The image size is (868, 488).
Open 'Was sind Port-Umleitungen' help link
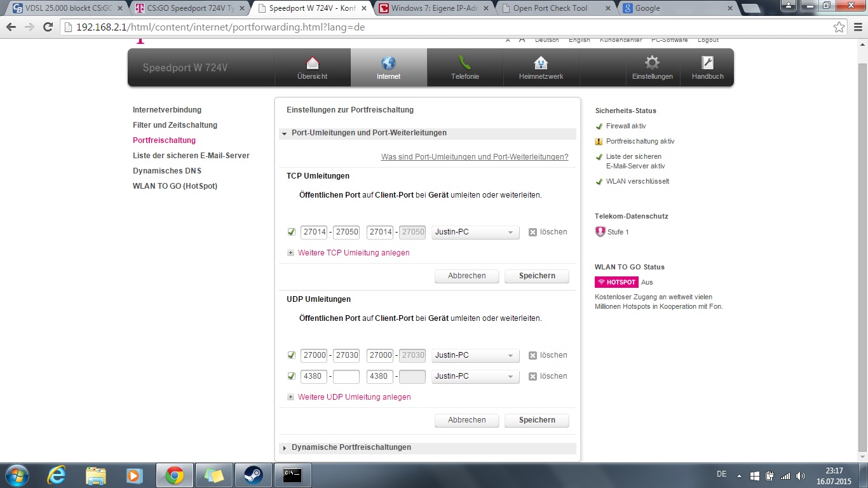(475, 157)
